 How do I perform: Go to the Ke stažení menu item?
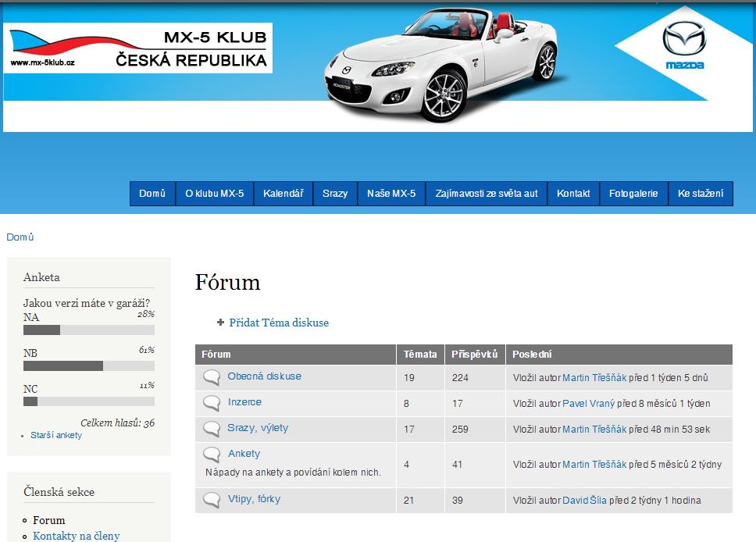[x=700, y=194]
